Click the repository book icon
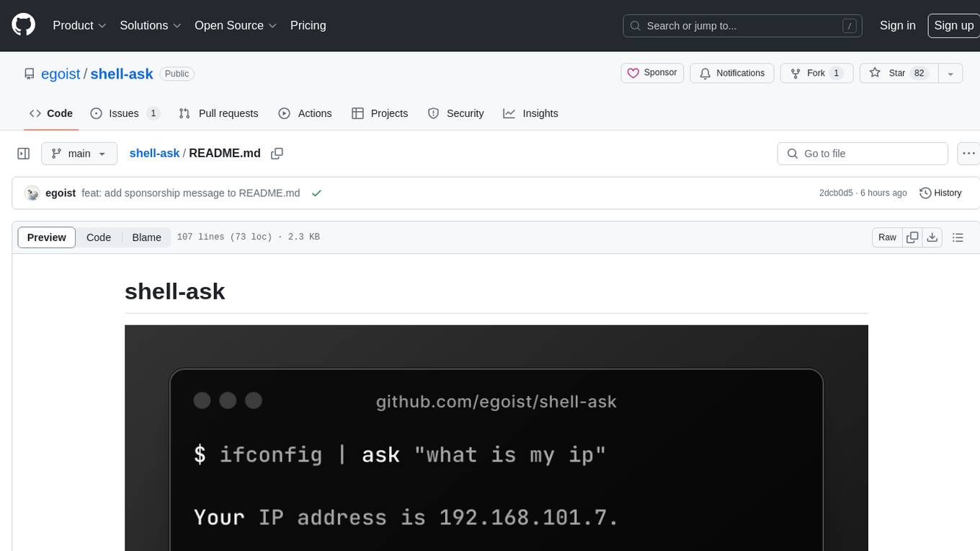 (29, 74)
